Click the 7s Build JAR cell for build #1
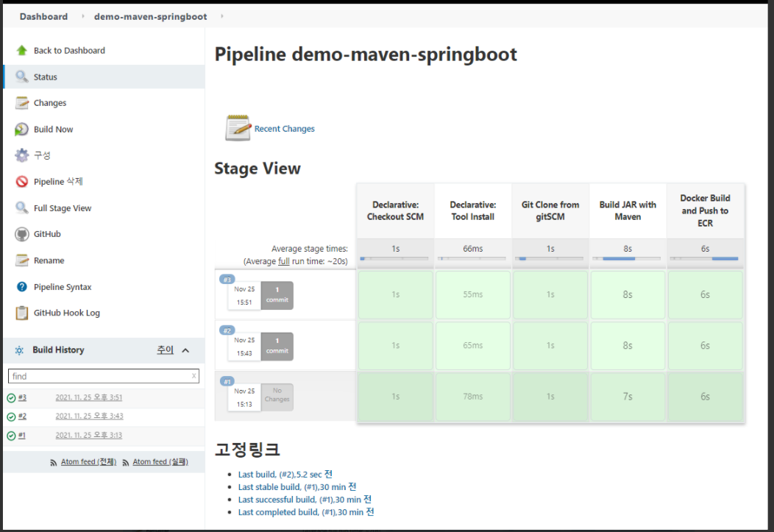Viewport: 774px width, 532px height. coord(628,397)
